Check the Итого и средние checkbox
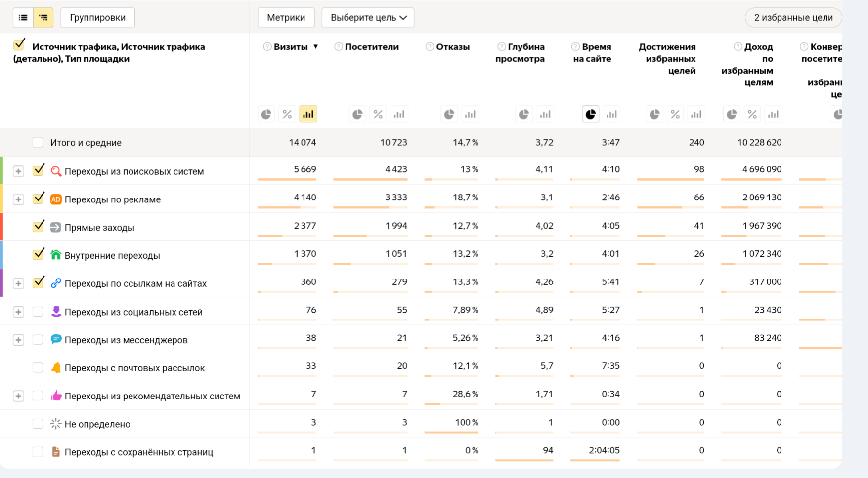The height and width of the screenshot is (478, 868). pyautogui.click(x=38, y=143)
